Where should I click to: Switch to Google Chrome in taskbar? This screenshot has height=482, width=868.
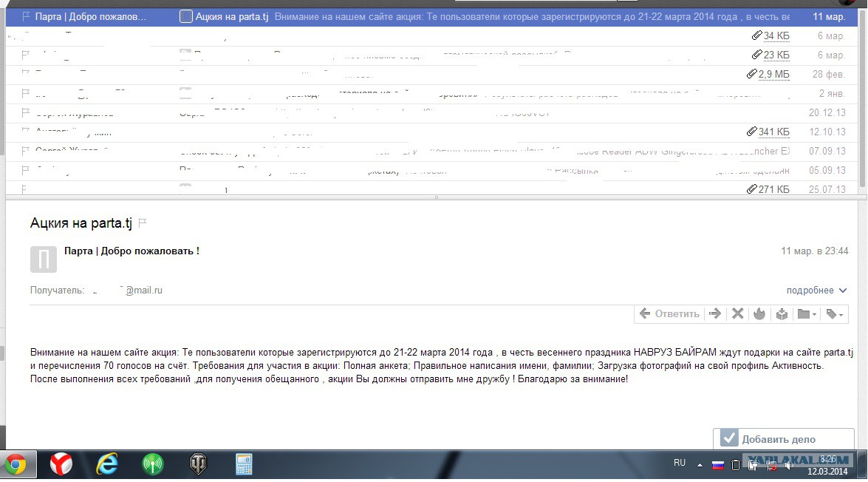point(16,464)
